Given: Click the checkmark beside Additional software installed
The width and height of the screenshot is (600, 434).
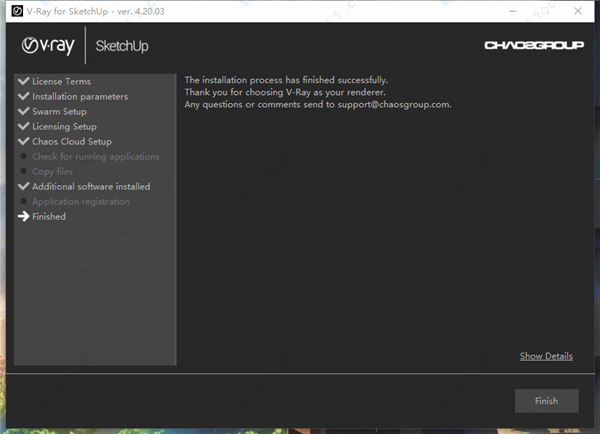Looking at the screenshot, I should click(24, 187).
